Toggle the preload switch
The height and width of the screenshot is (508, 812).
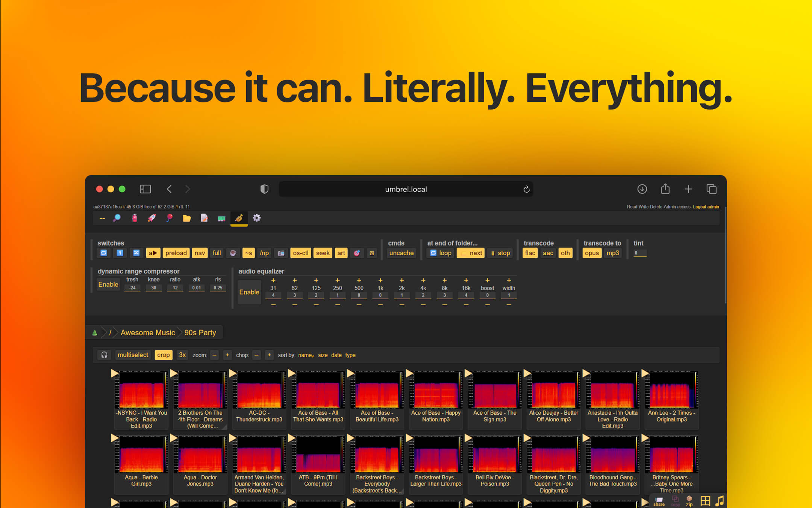click(176, 253)
